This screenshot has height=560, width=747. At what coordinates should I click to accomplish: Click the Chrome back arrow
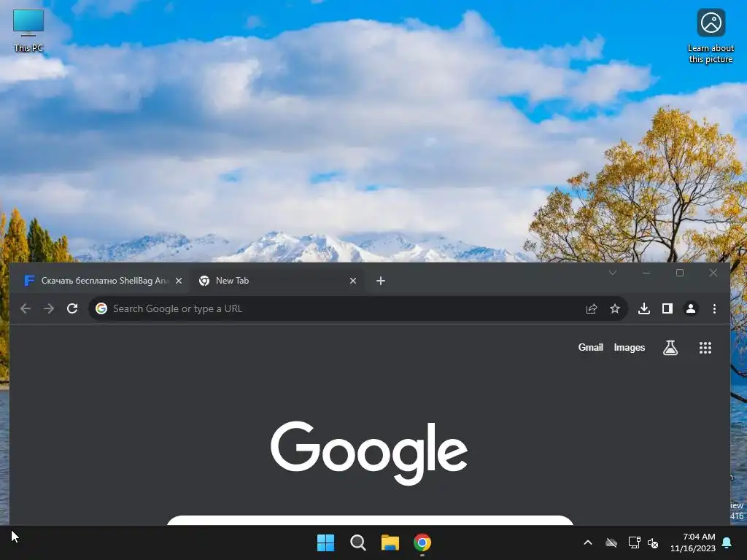(26, 308)
